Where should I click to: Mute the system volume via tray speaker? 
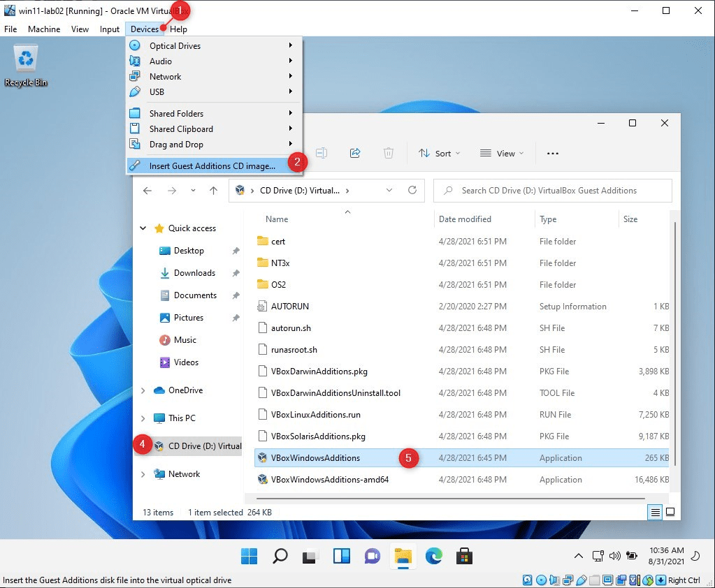(614, 557)
